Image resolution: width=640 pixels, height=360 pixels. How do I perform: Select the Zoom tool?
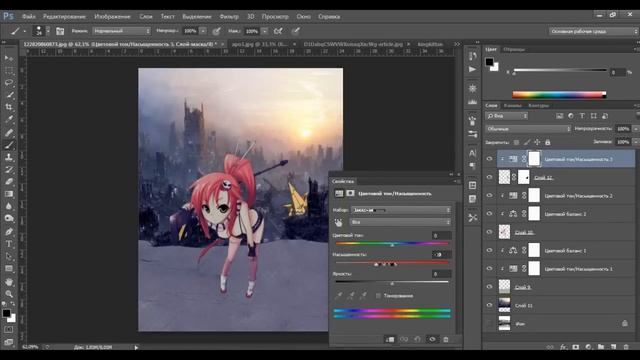[x=9, y=294]
